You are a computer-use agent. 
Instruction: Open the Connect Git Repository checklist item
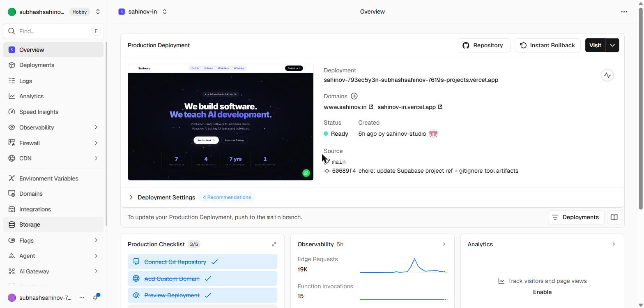pyautogui.click(x=202, y=262)
